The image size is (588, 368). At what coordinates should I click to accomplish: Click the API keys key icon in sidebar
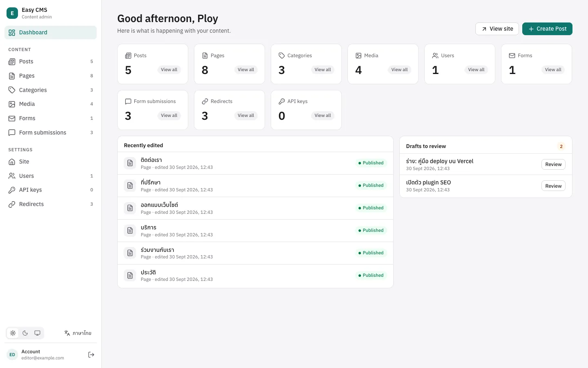click(x=12, y=190)
